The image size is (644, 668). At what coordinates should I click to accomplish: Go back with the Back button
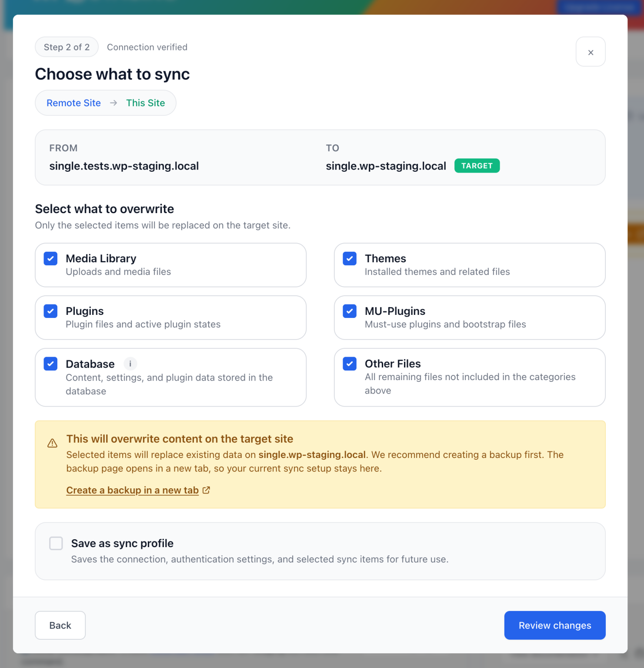click(60, 625)
